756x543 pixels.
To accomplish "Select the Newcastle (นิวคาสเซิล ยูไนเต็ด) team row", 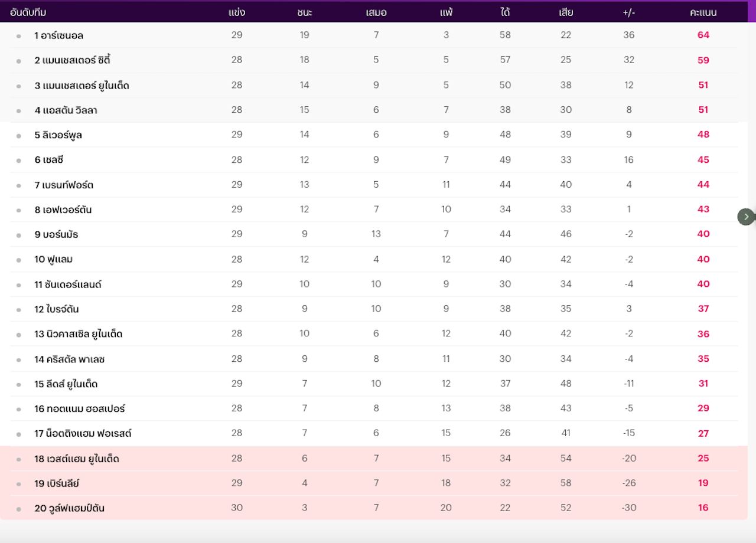I will point(78,334).
